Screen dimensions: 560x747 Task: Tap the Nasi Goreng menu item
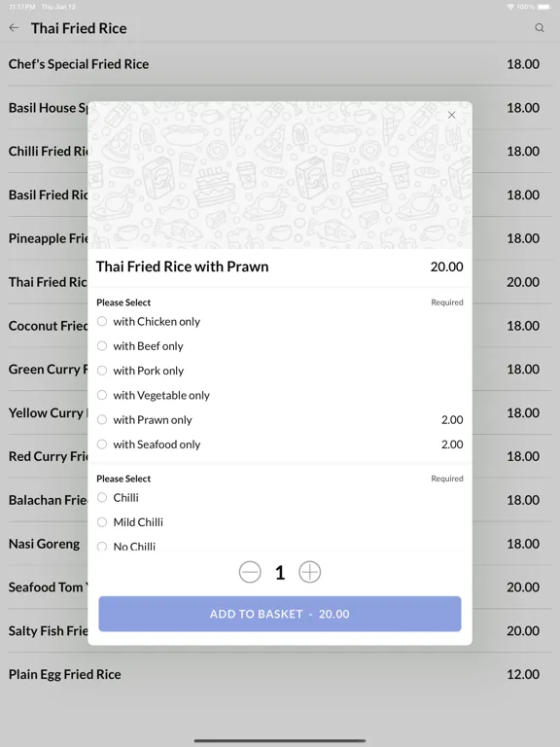(44, 544)
